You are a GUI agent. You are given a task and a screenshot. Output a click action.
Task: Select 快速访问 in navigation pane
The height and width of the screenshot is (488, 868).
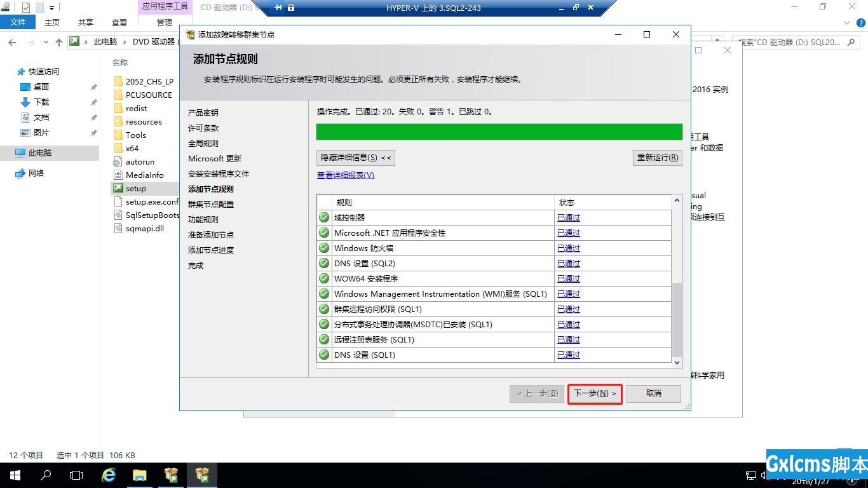(x=43, y=71)
